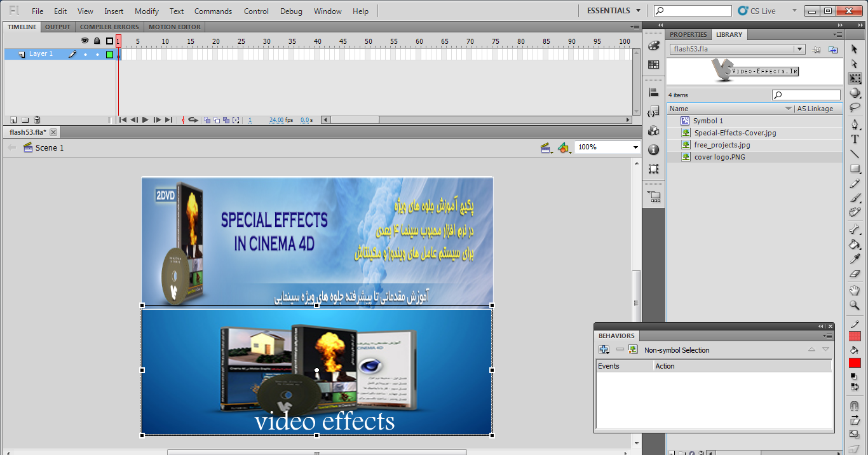Toggle the Onion Skin button
Screen dimensions: 868x455
pyautogui.click(x=208, y=120)
